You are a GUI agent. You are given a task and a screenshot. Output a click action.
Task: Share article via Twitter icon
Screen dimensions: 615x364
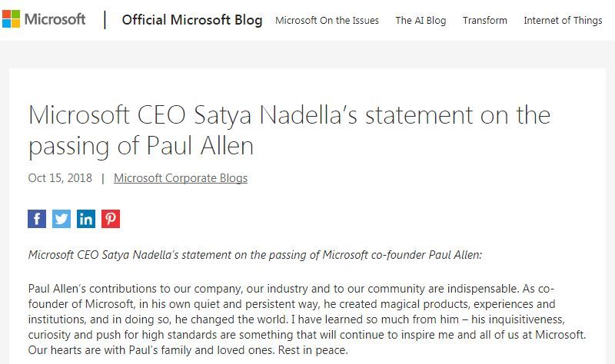[61, 219]
